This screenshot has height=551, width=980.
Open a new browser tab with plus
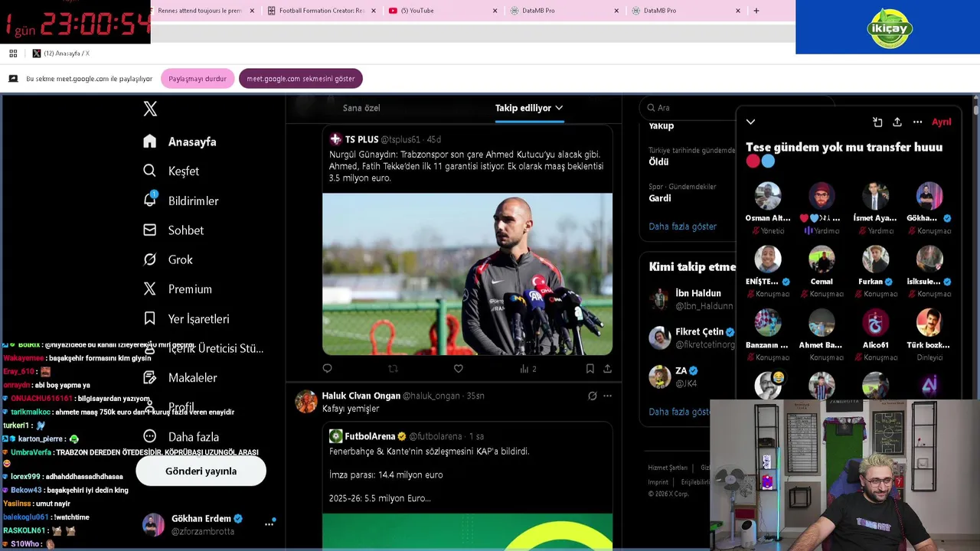point(756,11)
